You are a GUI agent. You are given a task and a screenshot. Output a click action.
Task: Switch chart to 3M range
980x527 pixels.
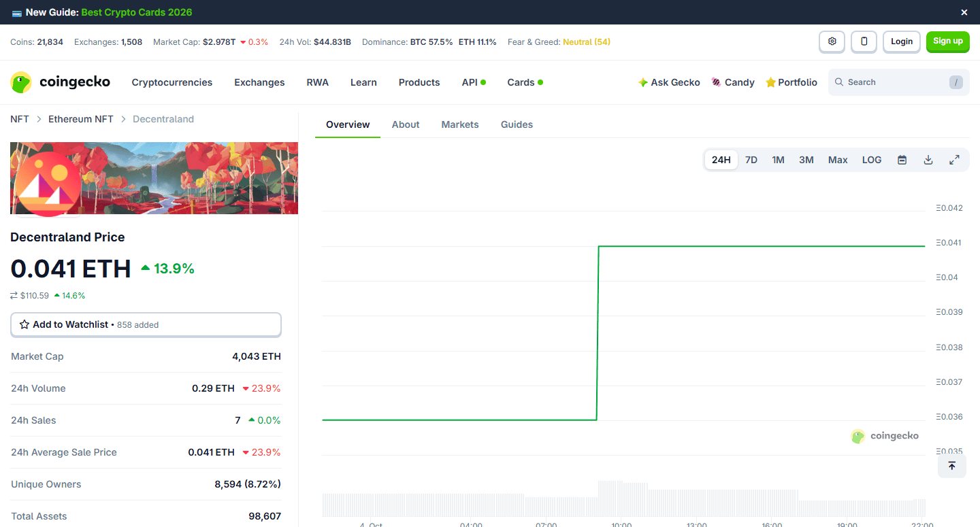click(806, 160)
